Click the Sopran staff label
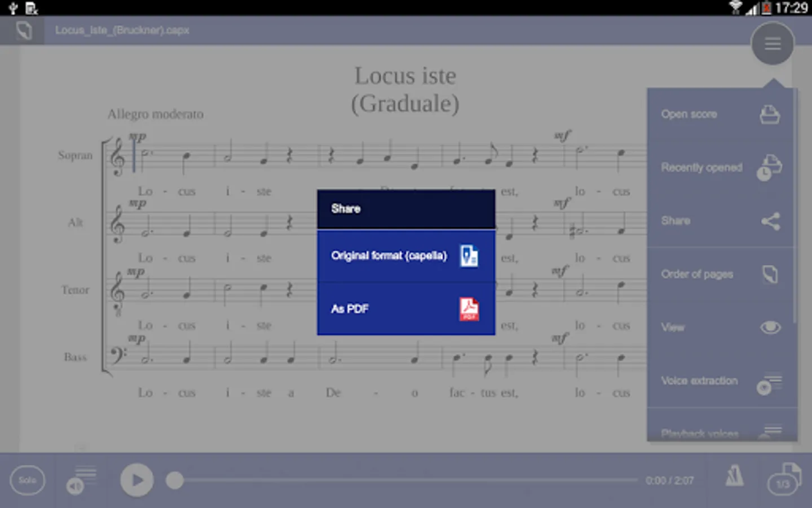Screen dimensions: 812x508 tap(75, 155)
